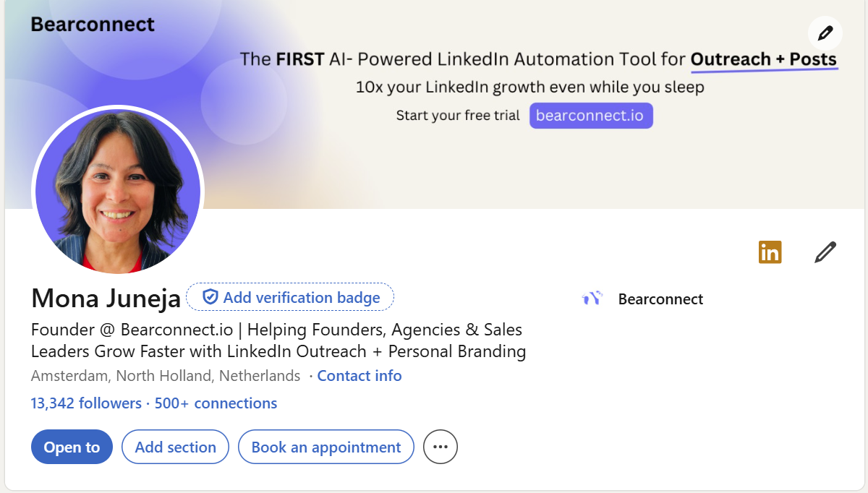Open the More actions ellipsis button
The image size is (868, 493).
441,447
